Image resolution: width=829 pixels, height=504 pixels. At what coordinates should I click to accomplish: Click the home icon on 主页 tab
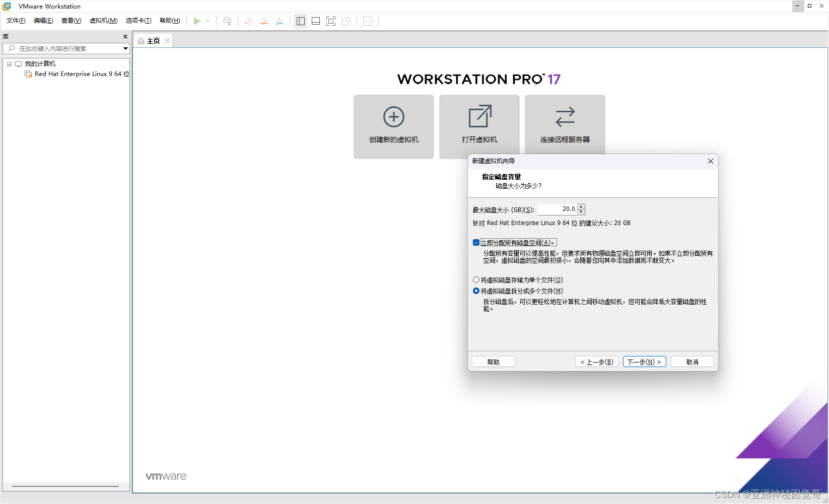[141, 41]
